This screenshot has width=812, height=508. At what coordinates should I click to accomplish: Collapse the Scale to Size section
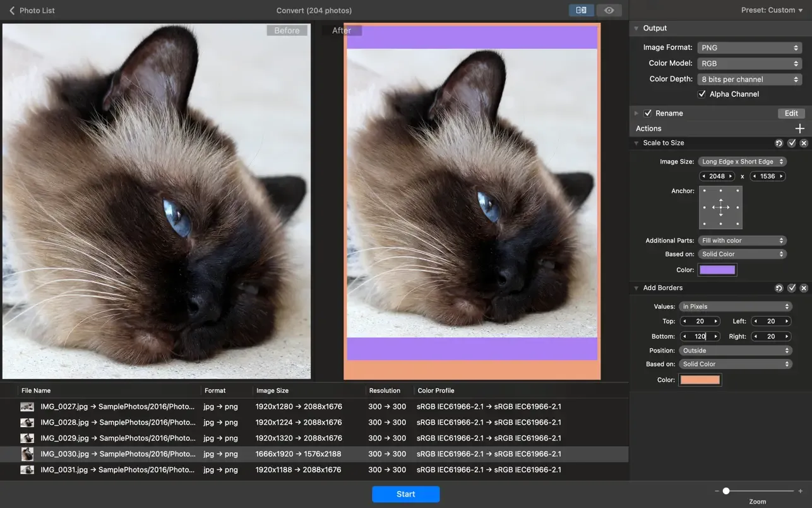[636, 143]
